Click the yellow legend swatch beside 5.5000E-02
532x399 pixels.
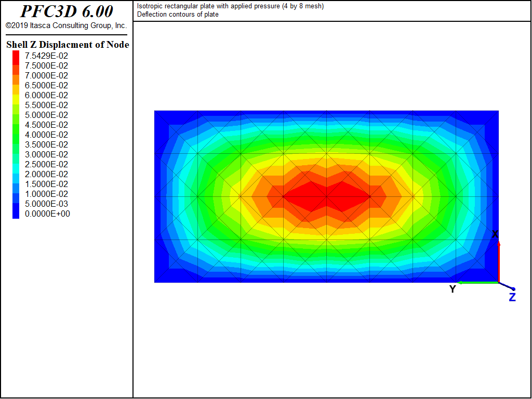[16, 99]
